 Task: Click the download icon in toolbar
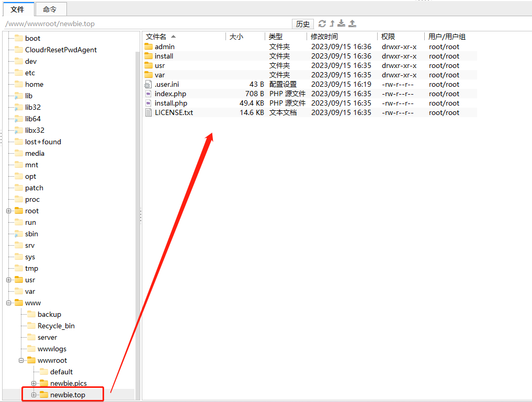click(x=341, y=24)
